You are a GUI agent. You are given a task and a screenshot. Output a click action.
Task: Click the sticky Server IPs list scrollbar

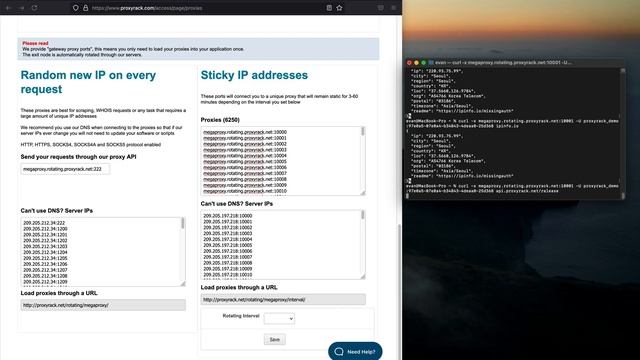pyautogui.click(x=362, y=215)
